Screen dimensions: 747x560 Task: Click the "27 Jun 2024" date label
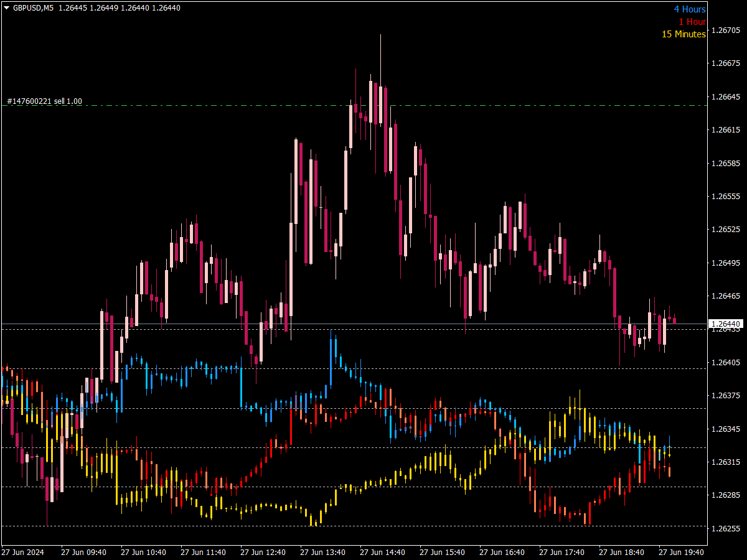23,553
